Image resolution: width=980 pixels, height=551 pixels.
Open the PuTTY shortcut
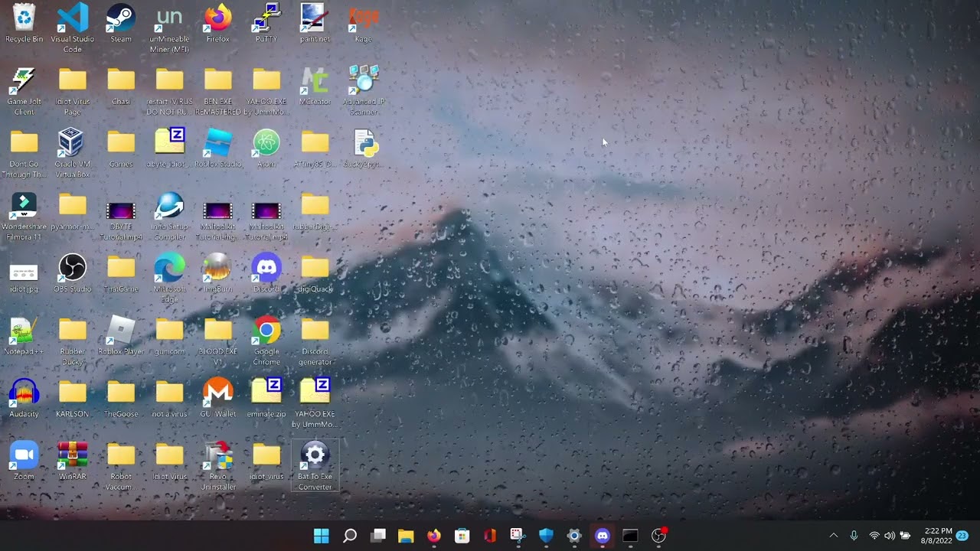(x=266, y=24)
